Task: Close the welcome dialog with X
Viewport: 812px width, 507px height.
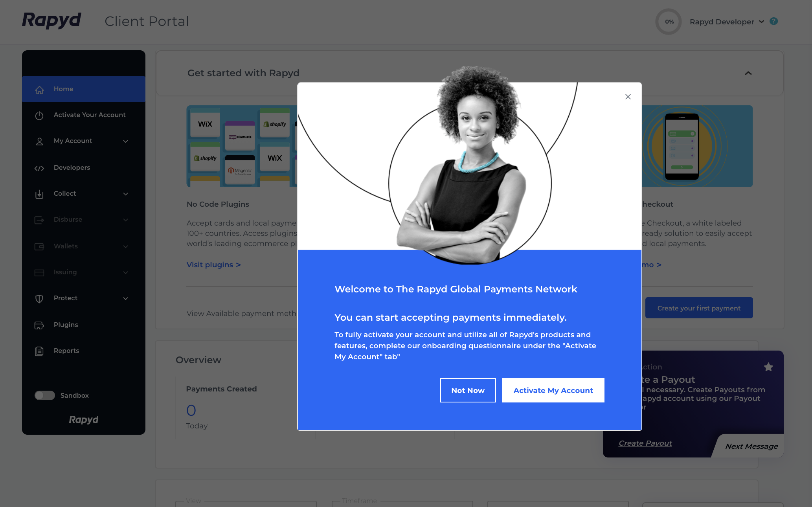Action: tap(628, 97)
